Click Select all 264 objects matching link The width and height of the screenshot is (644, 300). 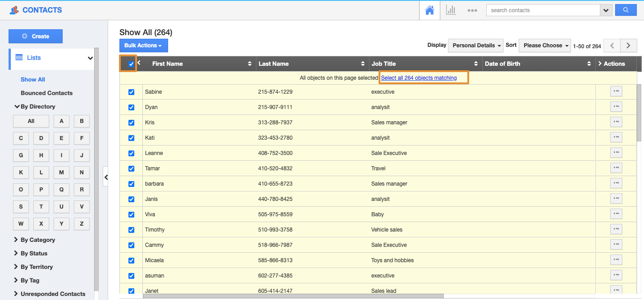419,78
